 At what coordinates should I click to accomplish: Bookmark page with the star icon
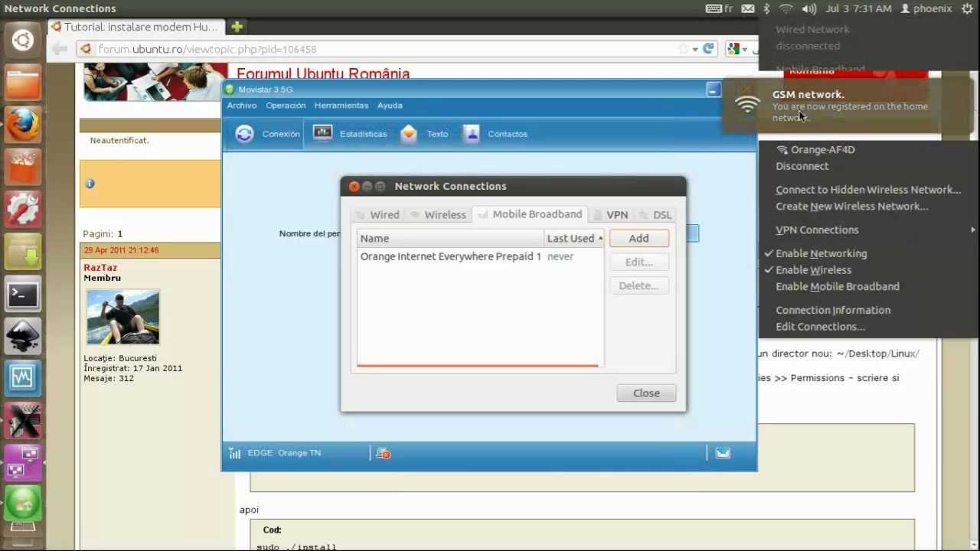682,49
